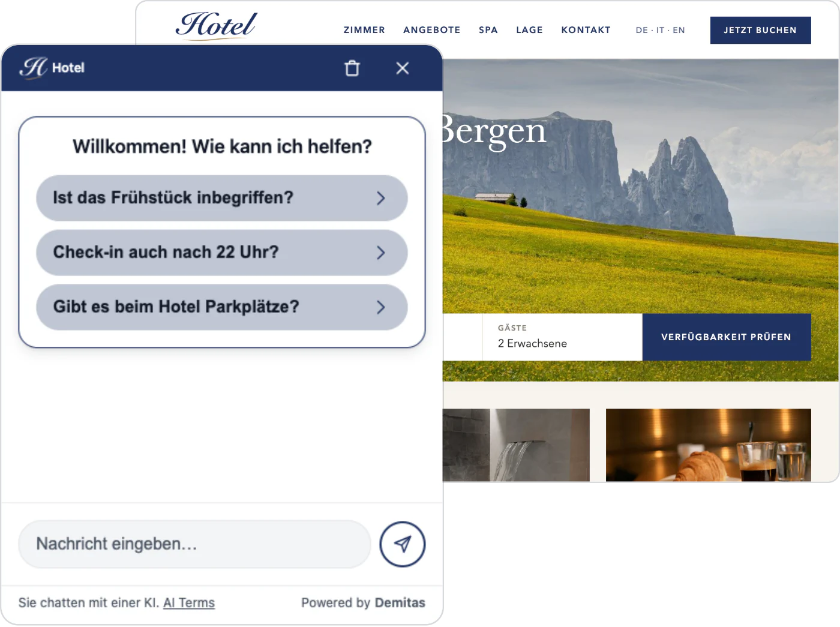Click 'Willkommen! Wie kann ich helfen?' text
Image resolution: width=840 pixels, height=627 pixels.
[222, 146]
